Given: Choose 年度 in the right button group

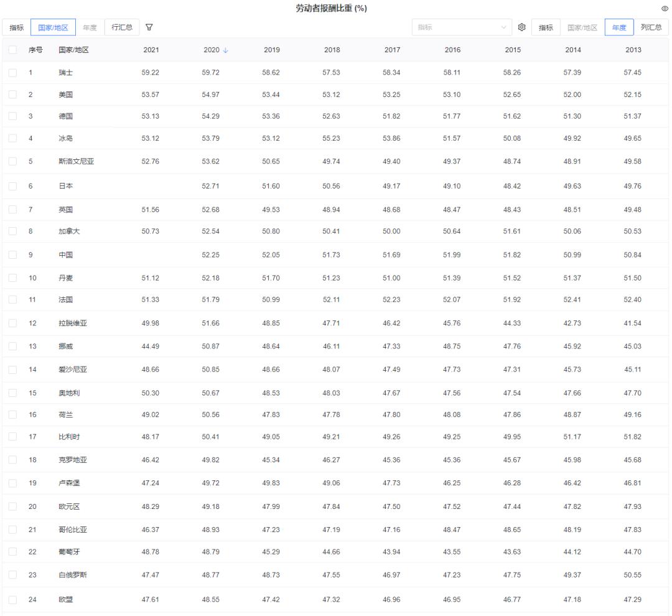Looking at the screenshot, I should pyautogui.click(x=618, y=27).
